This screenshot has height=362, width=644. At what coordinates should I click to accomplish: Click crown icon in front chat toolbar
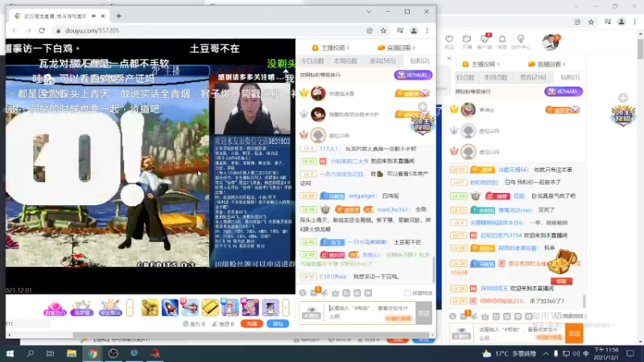click(x=336, y=293)
